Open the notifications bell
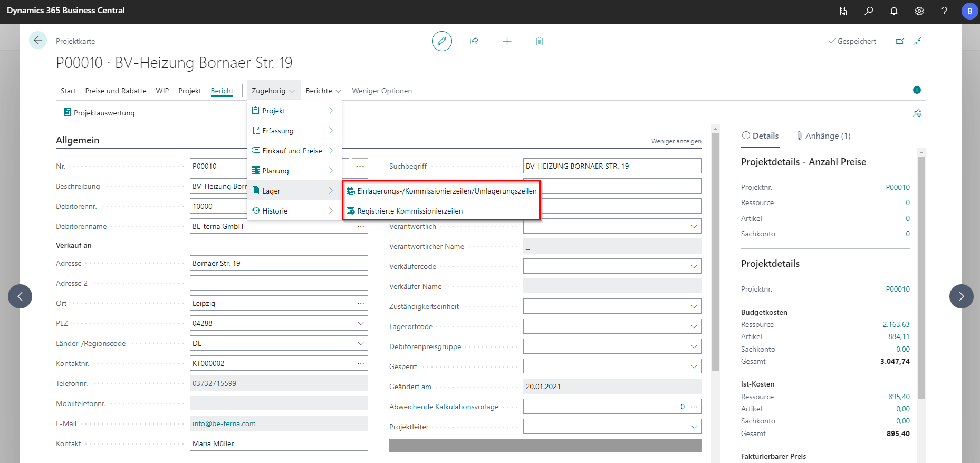 pos(893,11)
